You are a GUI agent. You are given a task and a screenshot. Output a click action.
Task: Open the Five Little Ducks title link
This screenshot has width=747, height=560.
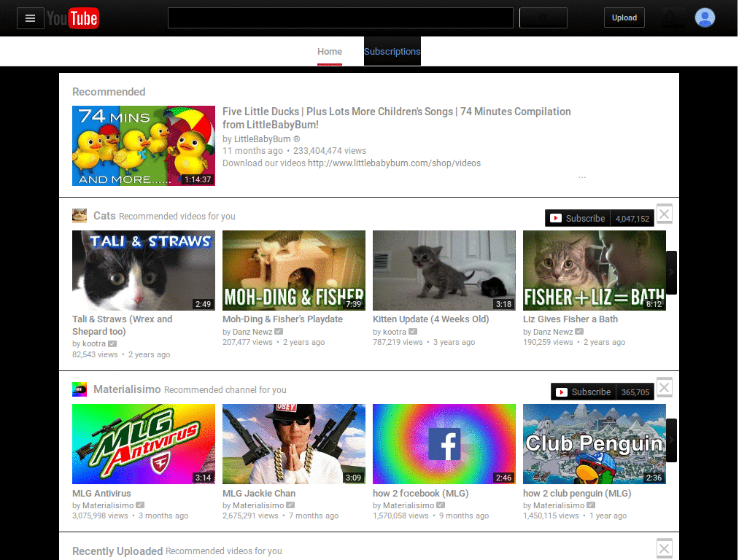click(396, 118)
